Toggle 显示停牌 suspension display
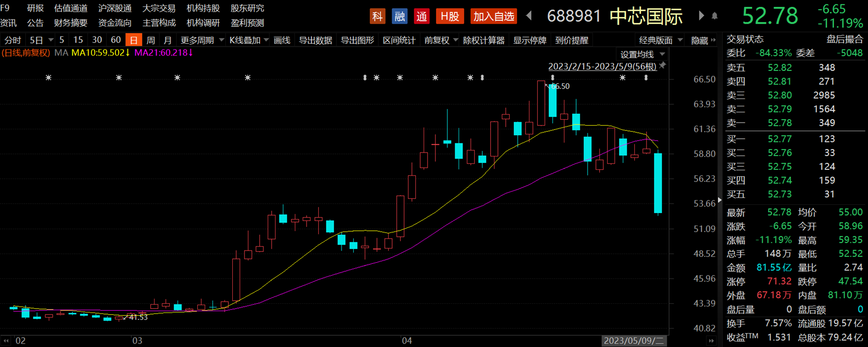The width and height of the screenshot is (868, 347). click(529, 40)
